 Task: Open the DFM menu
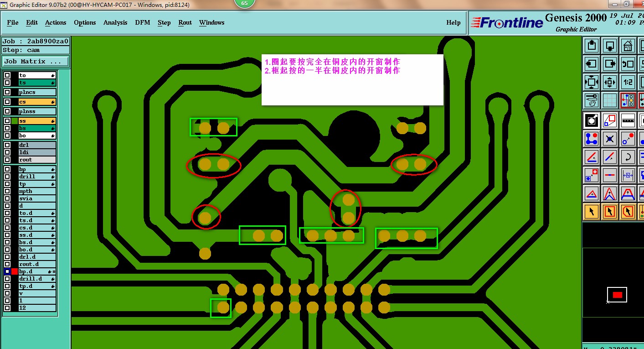click(142, 22)
